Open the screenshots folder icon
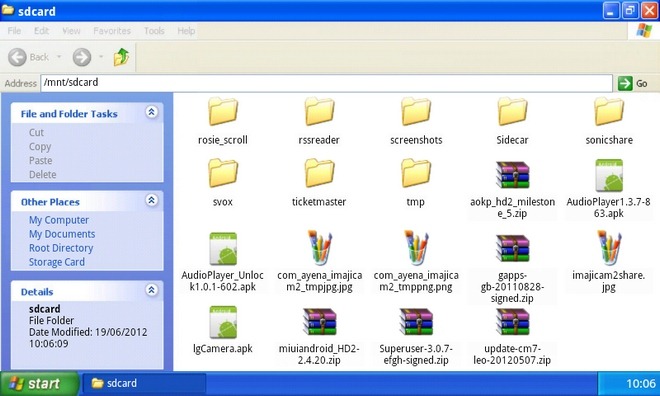Image resolution: width=660 pixels, height=396 pixels. (416, 112)
